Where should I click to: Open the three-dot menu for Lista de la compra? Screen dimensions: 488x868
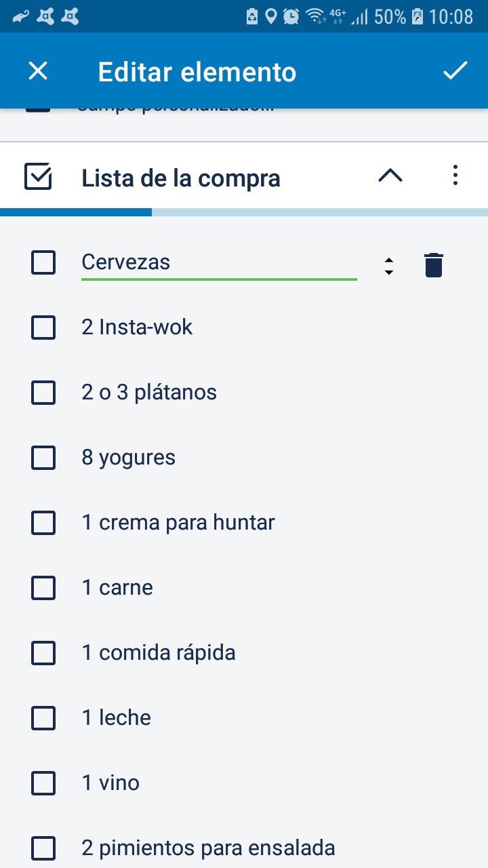455,176
